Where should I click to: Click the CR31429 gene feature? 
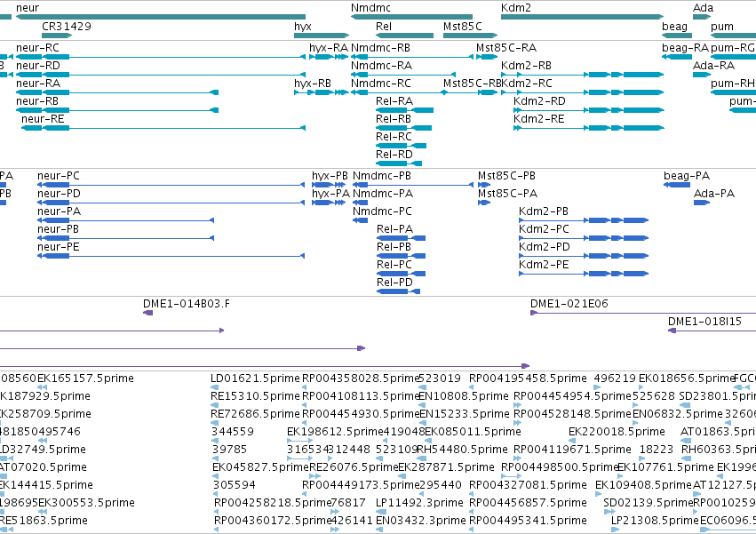click(x=57, y=36)
